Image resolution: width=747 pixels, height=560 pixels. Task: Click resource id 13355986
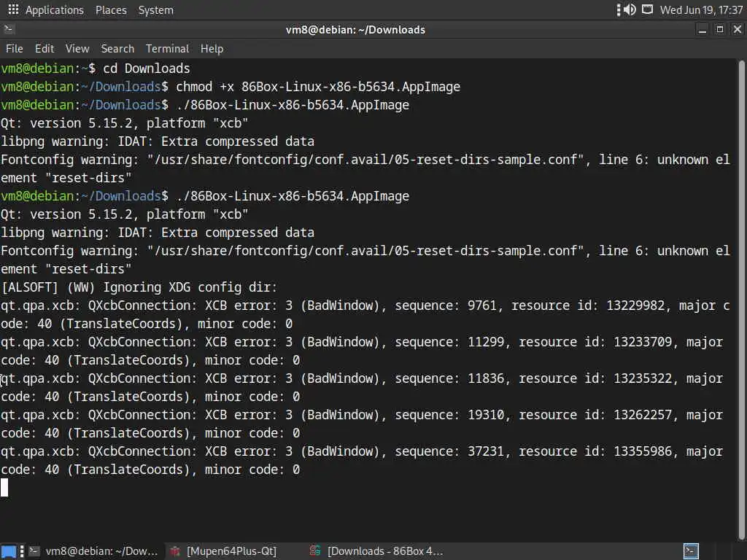[642, 451]
